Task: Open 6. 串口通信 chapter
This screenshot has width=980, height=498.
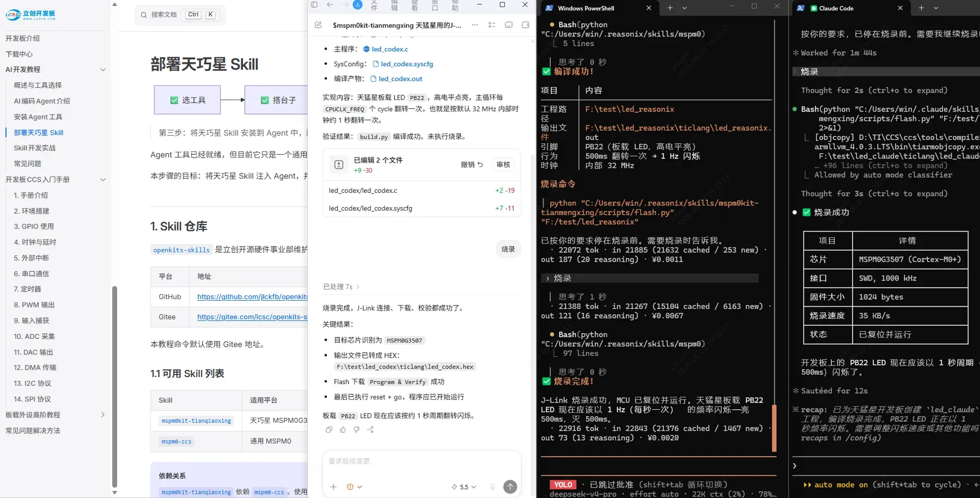Action: [x=32, y=274]
